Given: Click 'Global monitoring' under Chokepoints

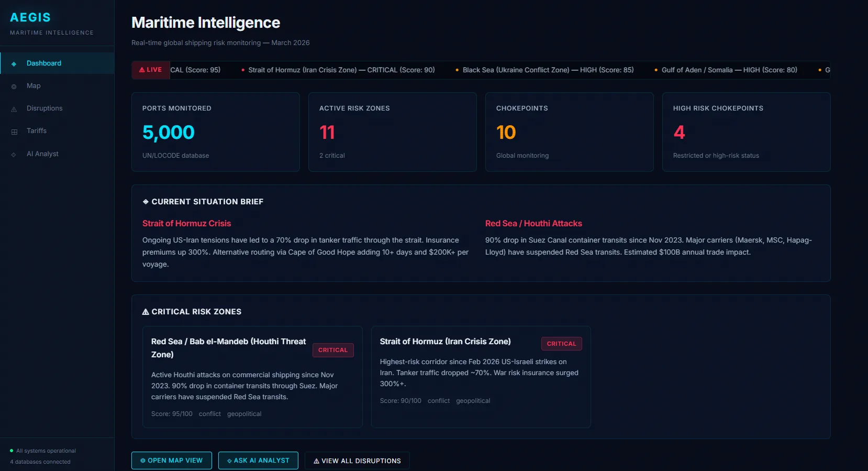Looking at the screenshot, I should tap(522, 156).
